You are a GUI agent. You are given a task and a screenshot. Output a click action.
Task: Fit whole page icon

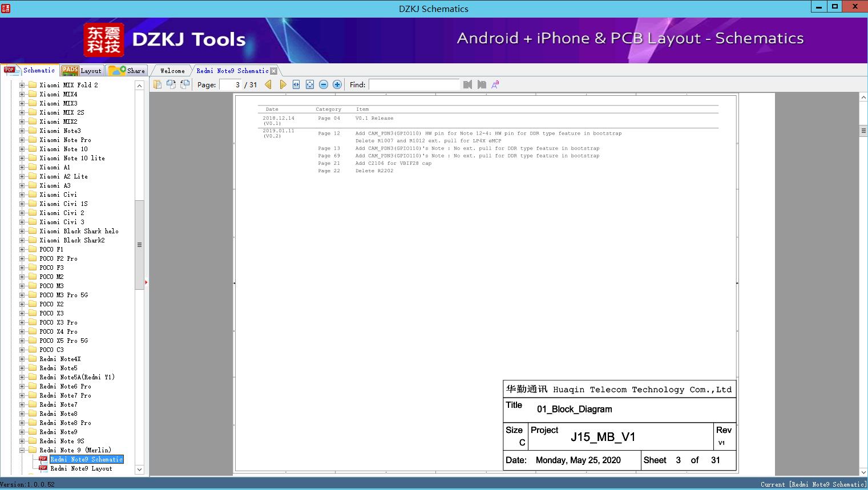(x=310, y=84)
